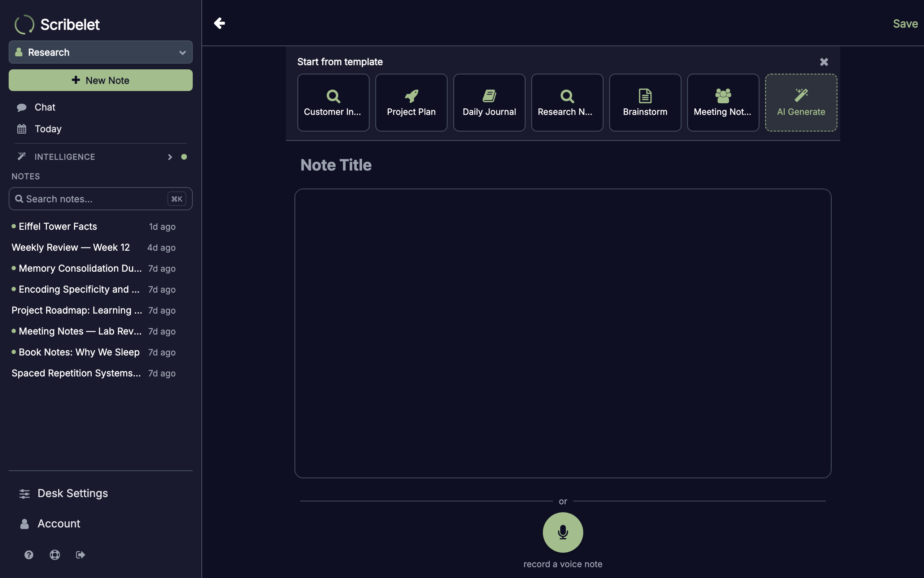Viewport: 924px width, 578px height.
Task: Open the Research desk dropdown
Action: (100, 52)
